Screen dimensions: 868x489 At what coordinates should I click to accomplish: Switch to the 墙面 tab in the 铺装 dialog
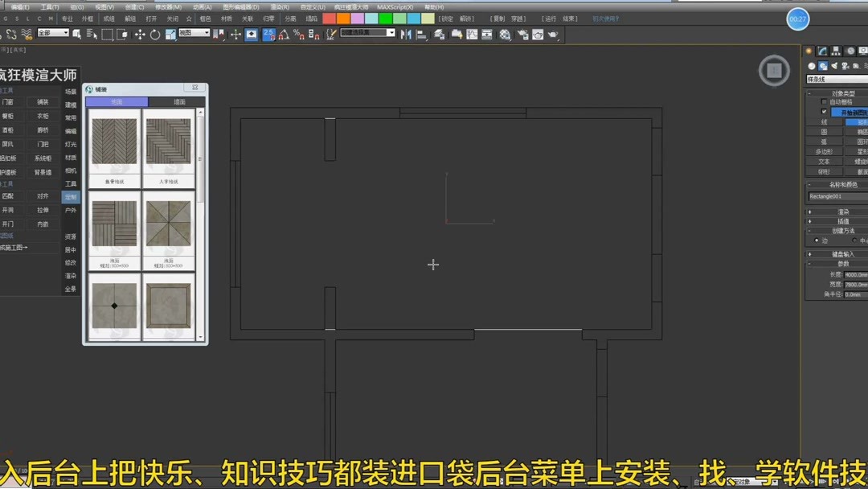(x=180, y=102)
